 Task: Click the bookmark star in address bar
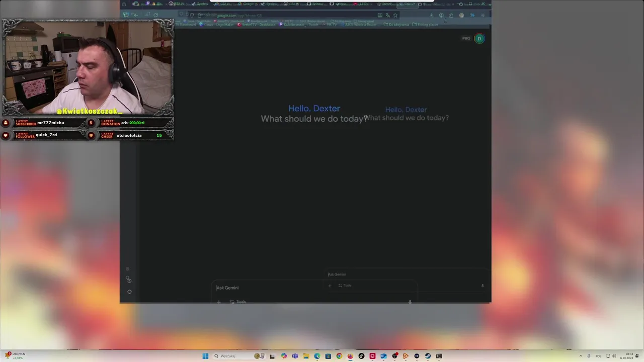click(x=395, y=16)
